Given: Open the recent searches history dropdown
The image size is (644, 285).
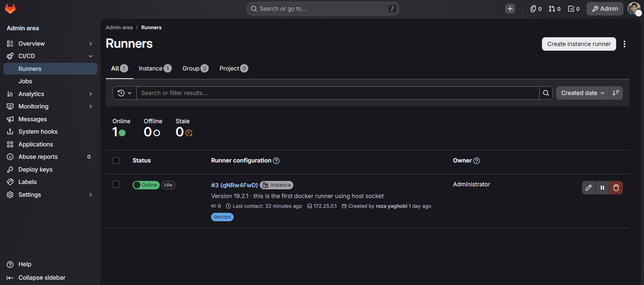Looking at the screenshot, I should [125, 93].
